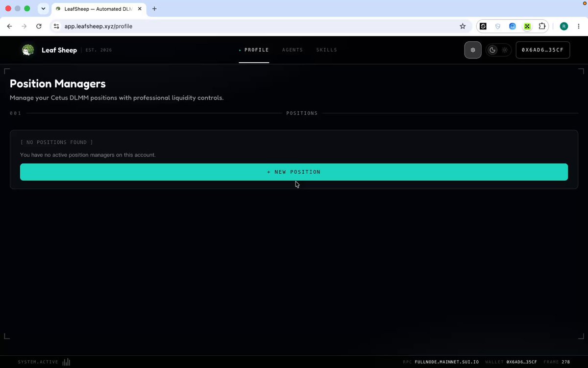The width and height of the screenshot is (588, 368).
Task: Click the activity bars icon beside SYSTEM.ACTIVE
Action: (66, 362)
